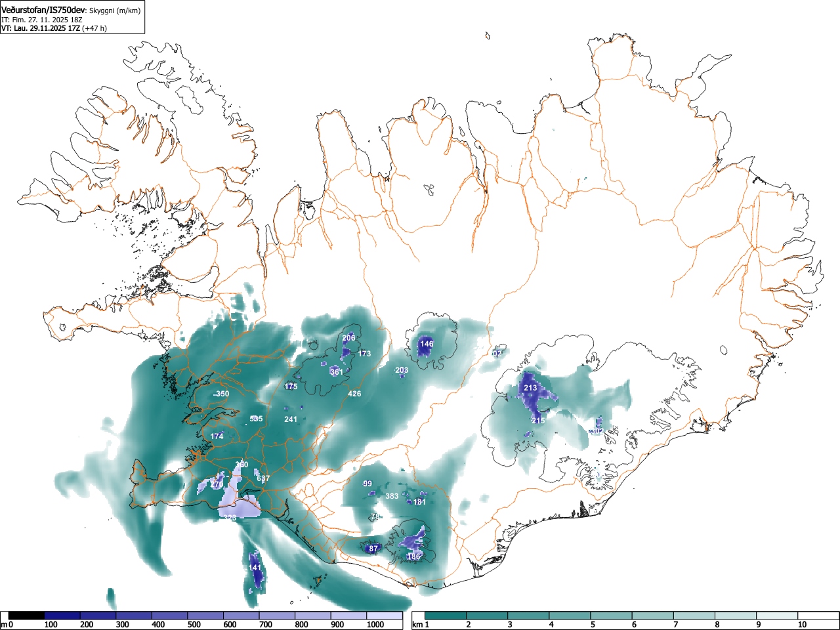Image resolution: width=840 pixels, height=630 pixels.
Task: Click the '10' label on the kilometer scale
Action: click(x=802, y=625)
